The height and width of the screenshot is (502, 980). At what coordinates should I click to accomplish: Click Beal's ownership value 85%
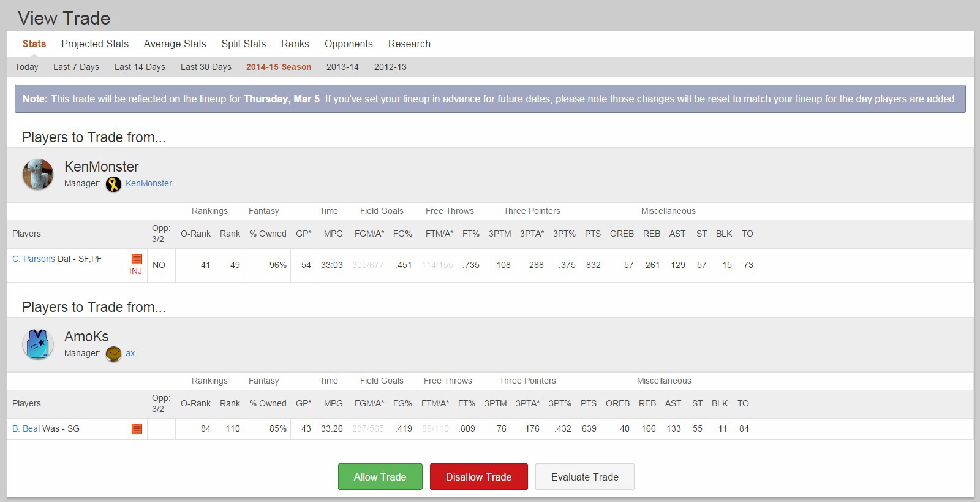[278, 428]
